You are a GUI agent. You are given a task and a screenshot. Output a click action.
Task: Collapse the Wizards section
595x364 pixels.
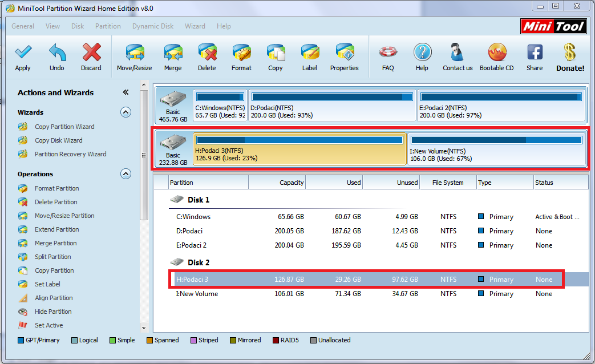coord(126,112)
